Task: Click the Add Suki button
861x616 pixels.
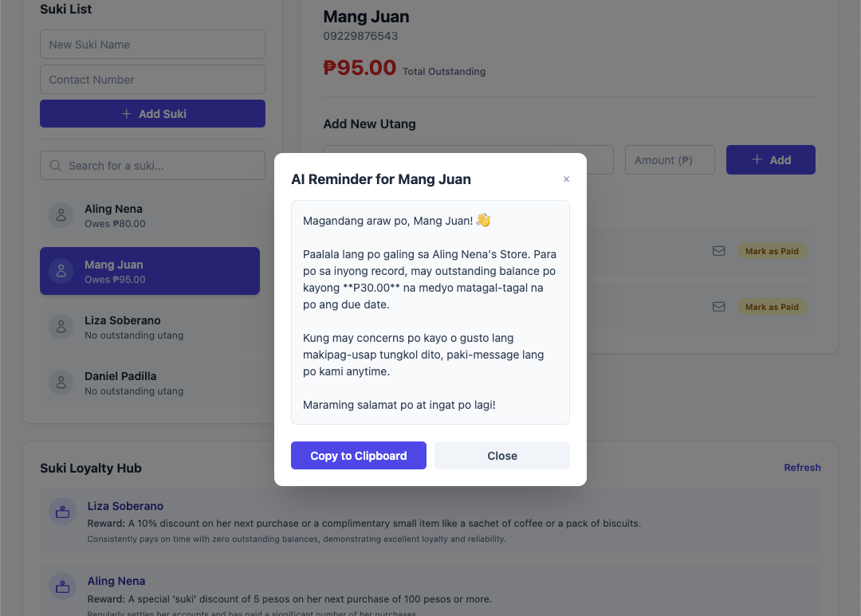Action: tap(152, 114)
